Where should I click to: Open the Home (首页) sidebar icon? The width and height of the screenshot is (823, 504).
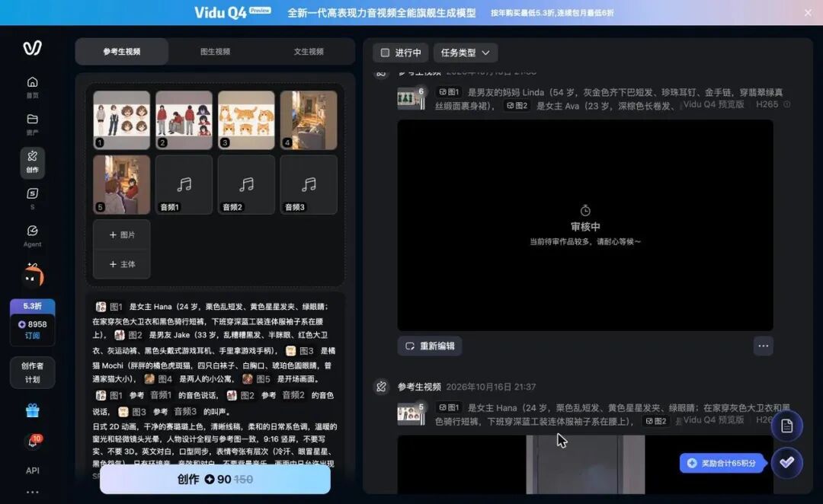pyautogui.click(x=32, y=87)
